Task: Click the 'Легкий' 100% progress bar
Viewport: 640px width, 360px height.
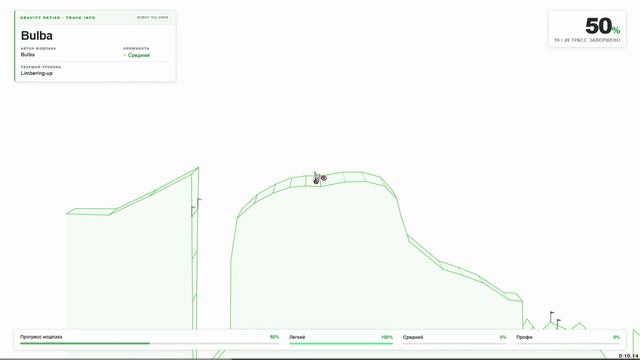Action: (x=341, y=343)
